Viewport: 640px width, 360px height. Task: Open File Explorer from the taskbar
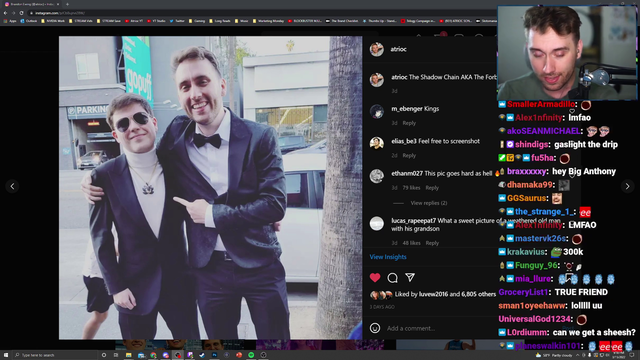pos(129,355)
